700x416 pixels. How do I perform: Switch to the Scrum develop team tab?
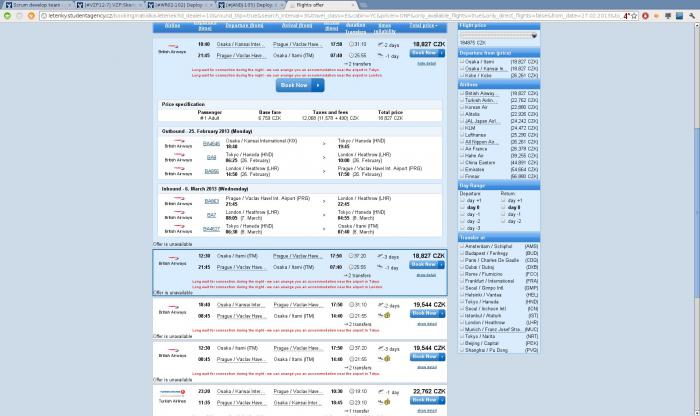click(37, 5)
